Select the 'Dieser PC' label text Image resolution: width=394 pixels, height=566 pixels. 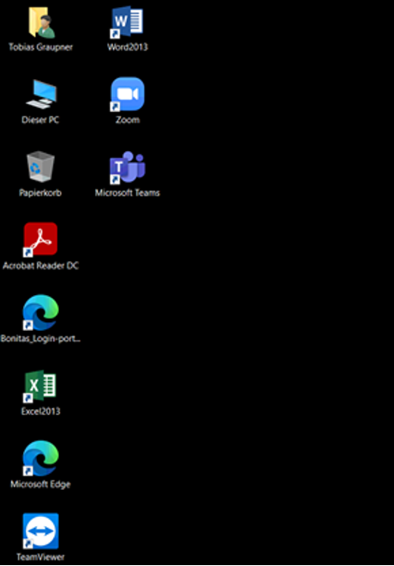point(40,120)
